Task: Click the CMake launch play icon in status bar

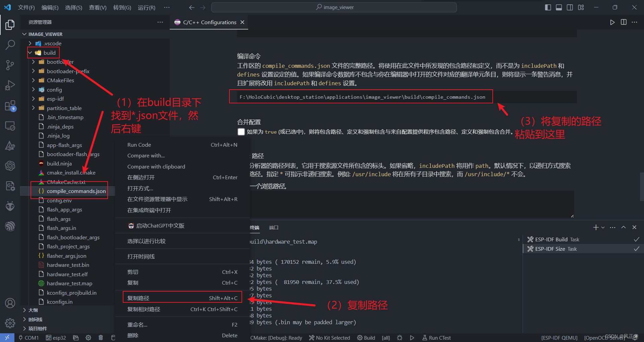Action: [412, 338]
